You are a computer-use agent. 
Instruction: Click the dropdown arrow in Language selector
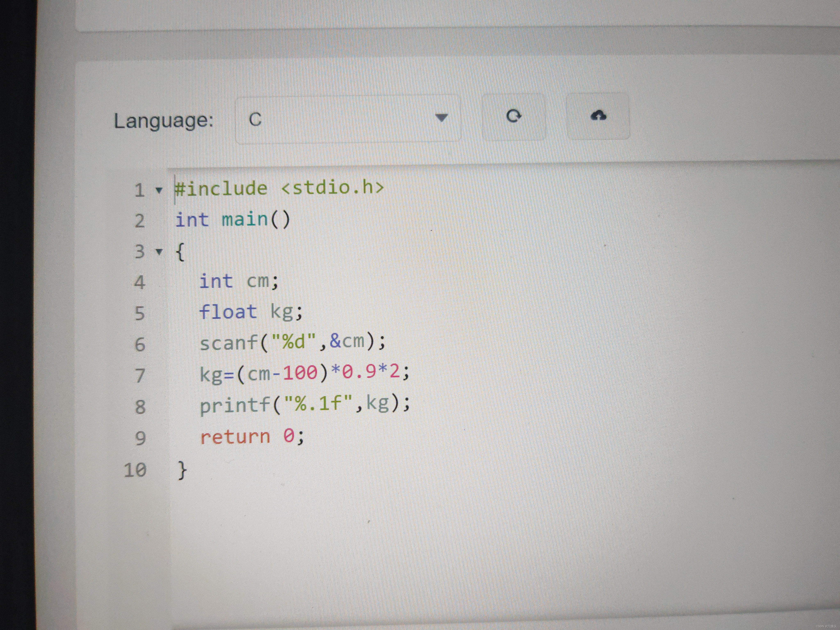441,118
